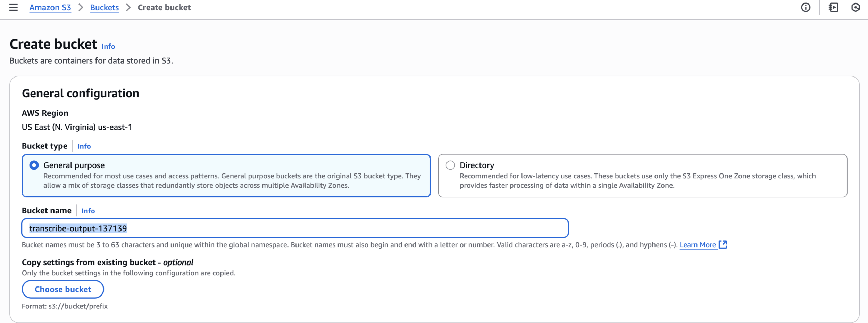The image size is (868, 323).
Task: Click the hexagon settings icon at top right
Action: (x=856, y=7)
